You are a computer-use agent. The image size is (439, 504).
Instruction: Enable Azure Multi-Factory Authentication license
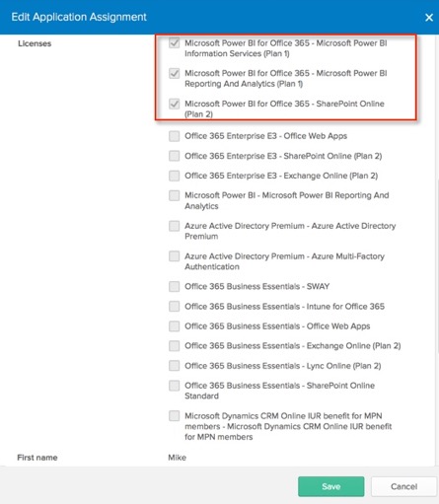(175, 255)
